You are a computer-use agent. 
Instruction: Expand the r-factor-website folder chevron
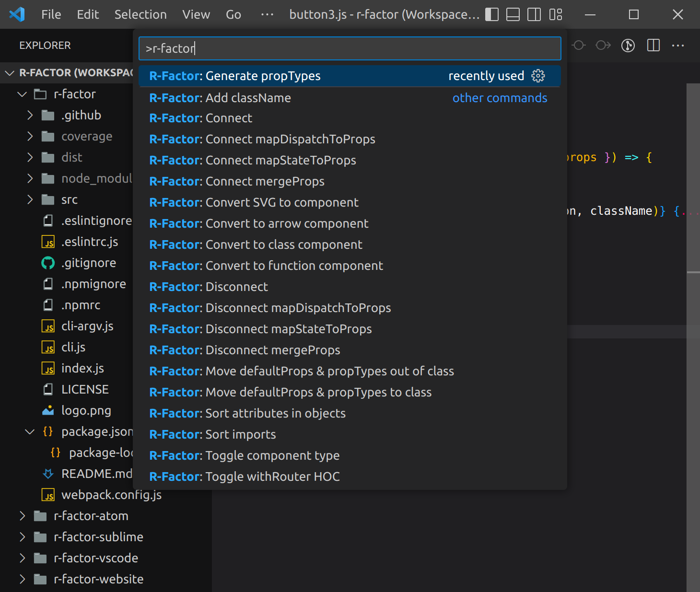click(22, 579)
